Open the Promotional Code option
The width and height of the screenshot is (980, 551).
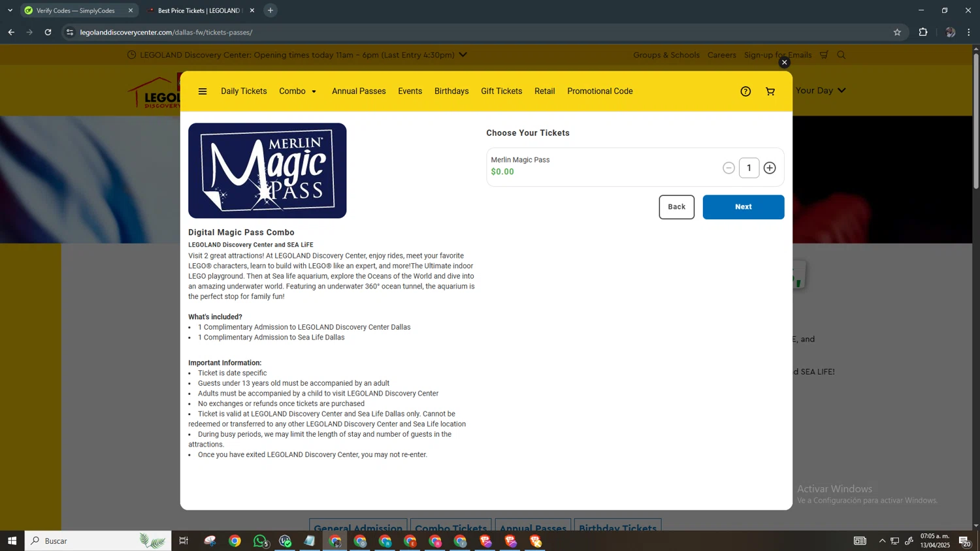click(600, 91)
